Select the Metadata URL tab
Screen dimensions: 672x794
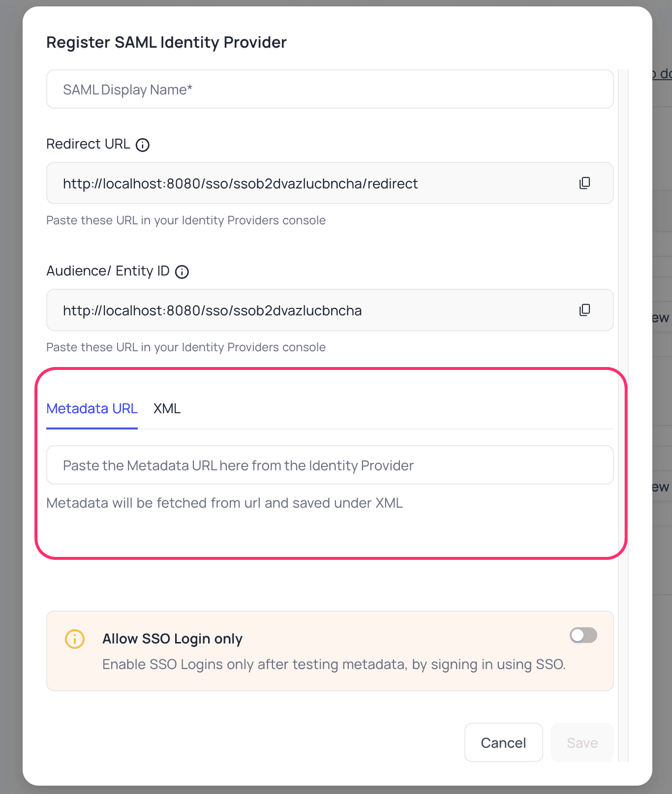pyautogui.click(x=92, y=408)
